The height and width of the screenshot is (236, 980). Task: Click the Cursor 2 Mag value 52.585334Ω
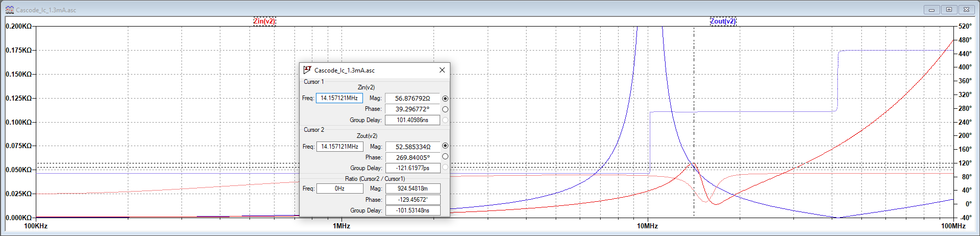pyautogui.click(x=413, y=147)
